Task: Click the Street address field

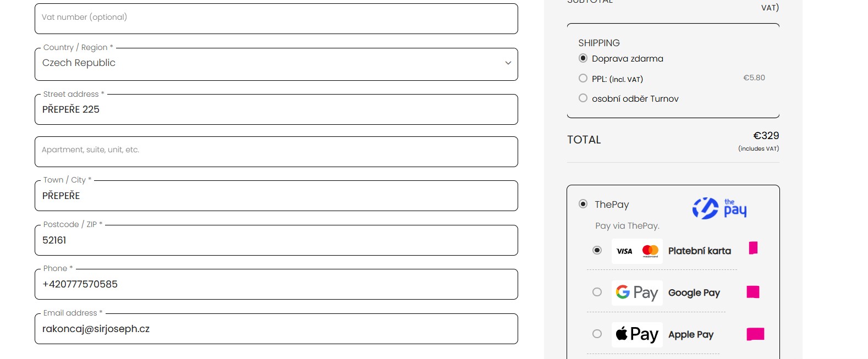Action: pyautogui.click(x=276, y=109)
